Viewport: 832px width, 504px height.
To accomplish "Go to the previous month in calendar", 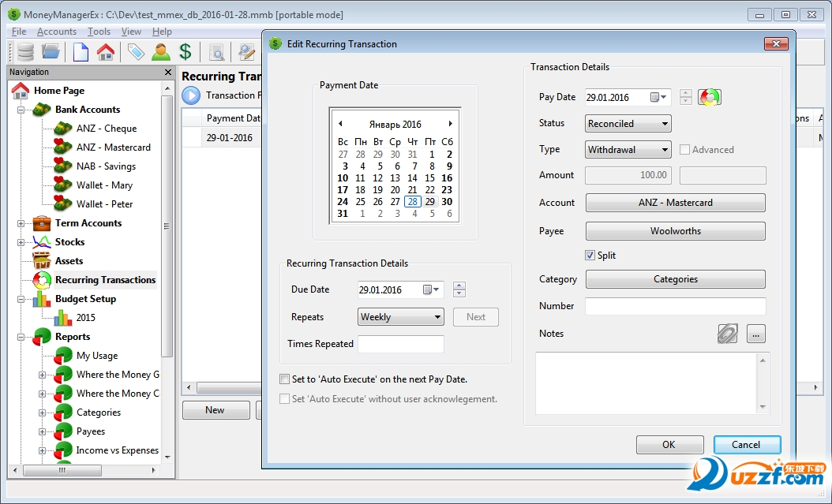I will pos(340,124).
